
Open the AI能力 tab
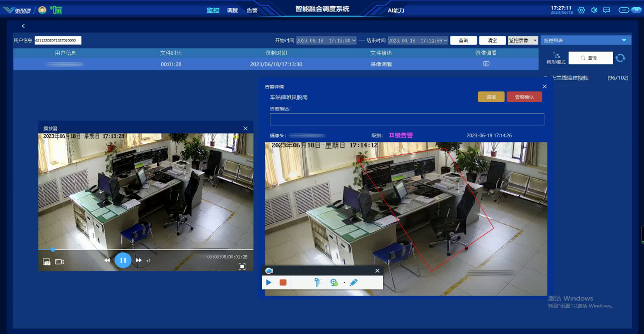[396, 10]
